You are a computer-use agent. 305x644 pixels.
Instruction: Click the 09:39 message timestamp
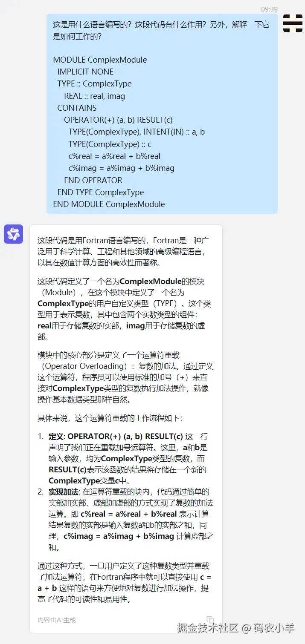269,9
